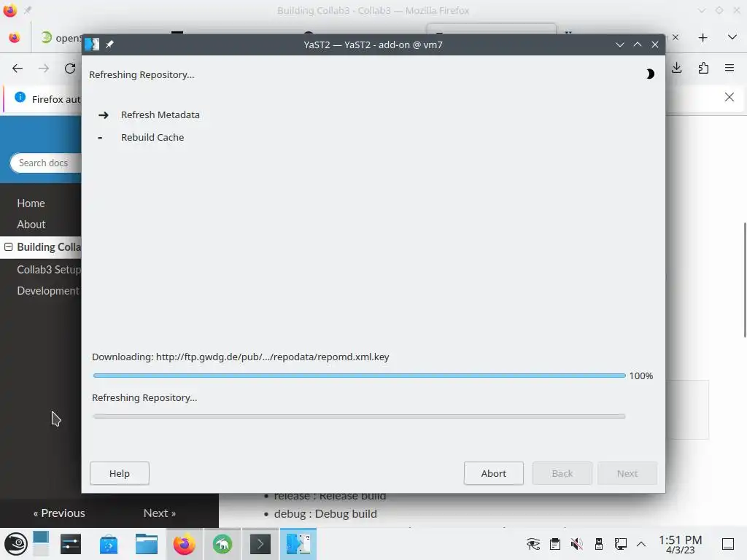Click the Rebuild Cache step
This screenshot has width=747, height=560.
(152, 137)
